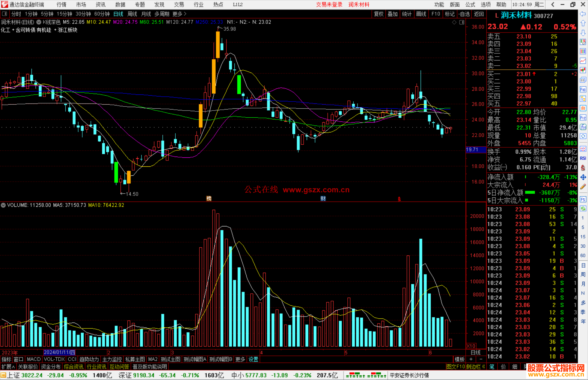
Task: Click the RSI indicator sidebar icon
Action: pyautogui.click(x=583, y=158)
